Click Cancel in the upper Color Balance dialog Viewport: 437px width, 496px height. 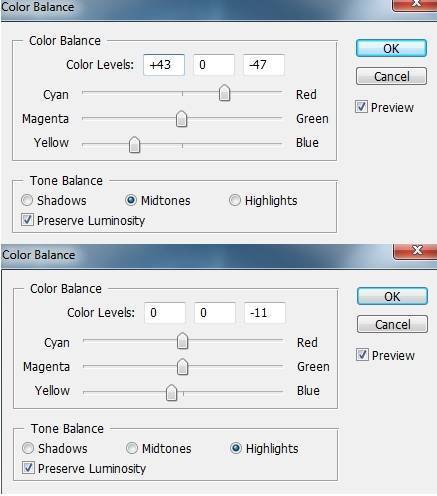[x=391, y=76]
